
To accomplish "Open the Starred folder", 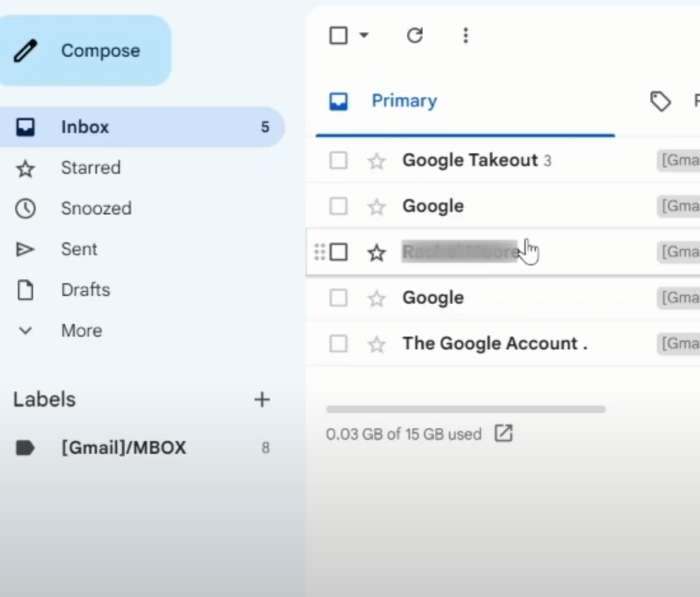I will click(x=90, y=168).
